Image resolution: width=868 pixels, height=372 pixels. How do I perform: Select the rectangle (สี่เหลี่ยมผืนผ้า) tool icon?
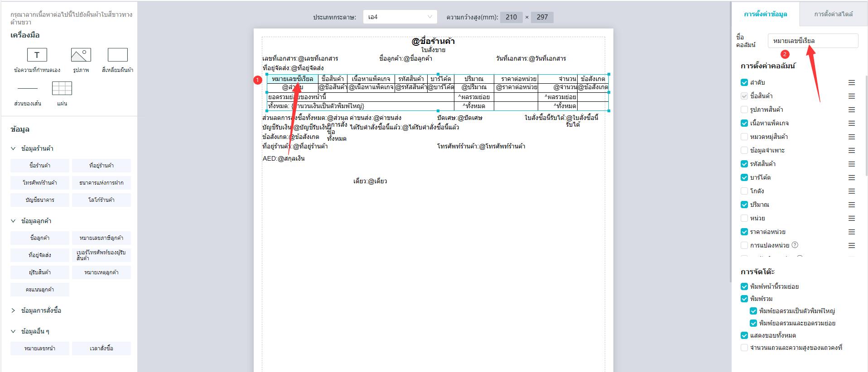pyautogui.click(x=117, y=55)
